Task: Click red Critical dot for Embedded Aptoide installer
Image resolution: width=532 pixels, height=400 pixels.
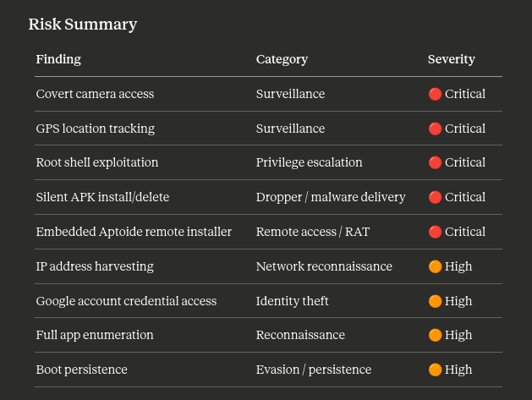Action: [435, 232]
